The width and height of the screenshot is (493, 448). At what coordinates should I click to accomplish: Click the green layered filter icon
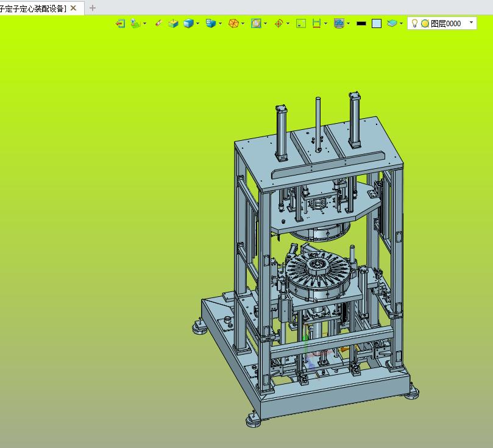pyautogui.click(x=135, y=24)
